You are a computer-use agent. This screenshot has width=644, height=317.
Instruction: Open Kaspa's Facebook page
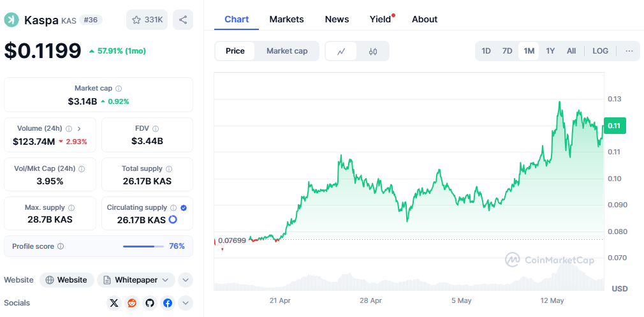(168, 303)
